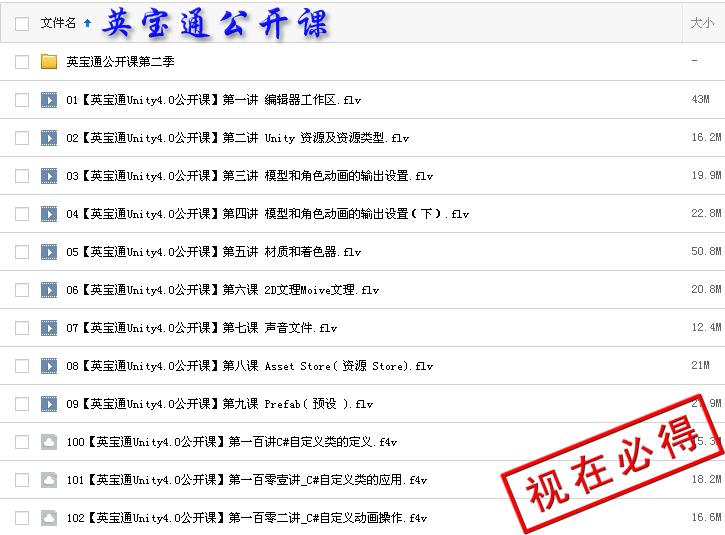
Task: Click video icon of 02 Unity 资源及资源类型.flv
Action: [49, 138]
